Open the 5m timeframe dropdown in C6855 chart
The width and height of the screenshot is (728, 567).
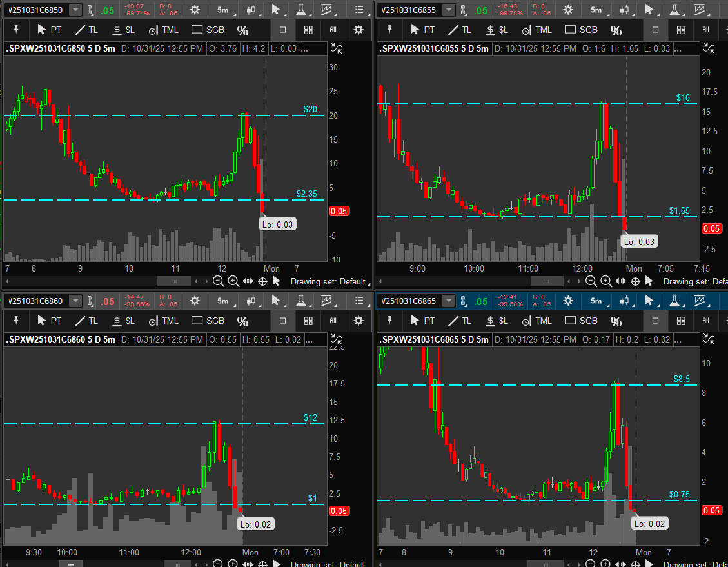pos(595,10)
